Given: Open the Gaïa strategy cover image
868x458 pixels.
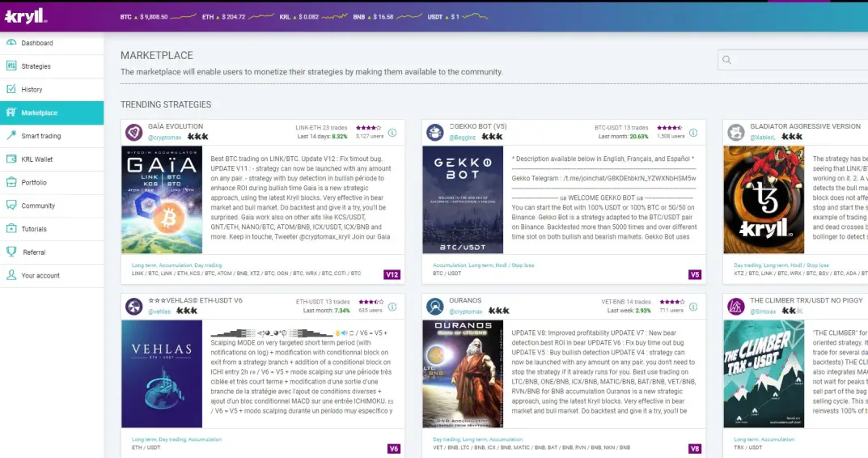Looking at the screenshot, I should [x=162, y=200].
